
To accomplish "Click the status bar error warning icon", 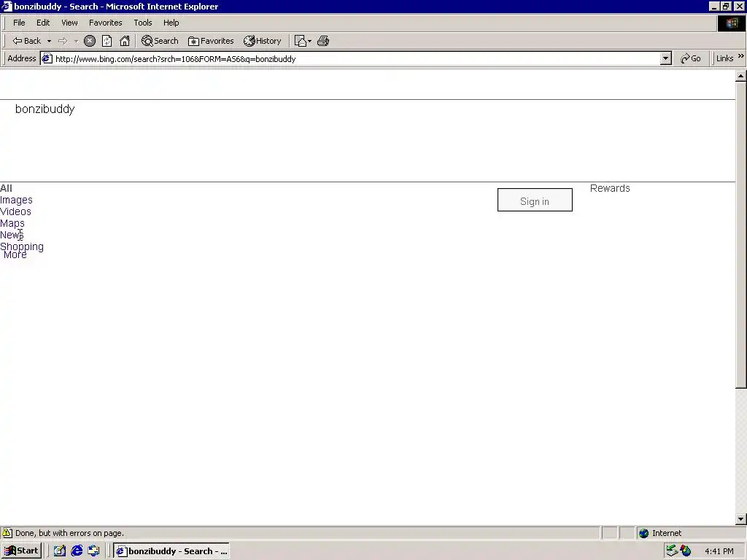I will coord(7,533).
